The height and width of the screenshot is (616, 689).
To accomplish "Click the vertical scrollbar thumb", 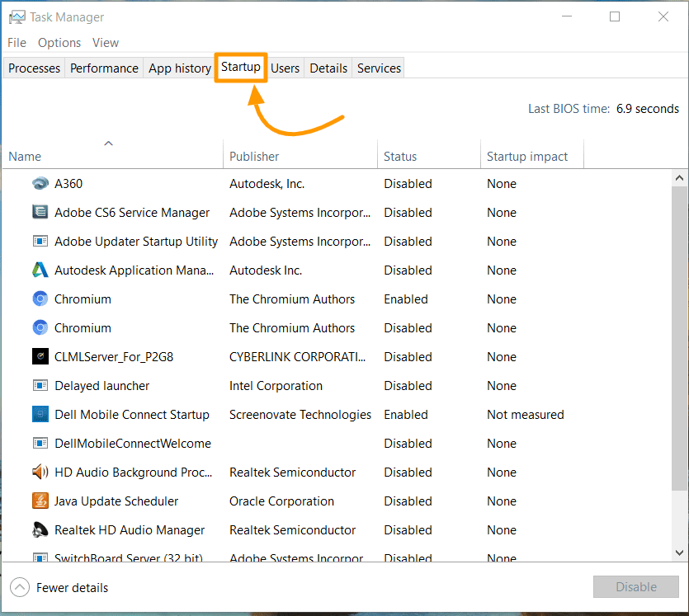I will tap(679, 338).
